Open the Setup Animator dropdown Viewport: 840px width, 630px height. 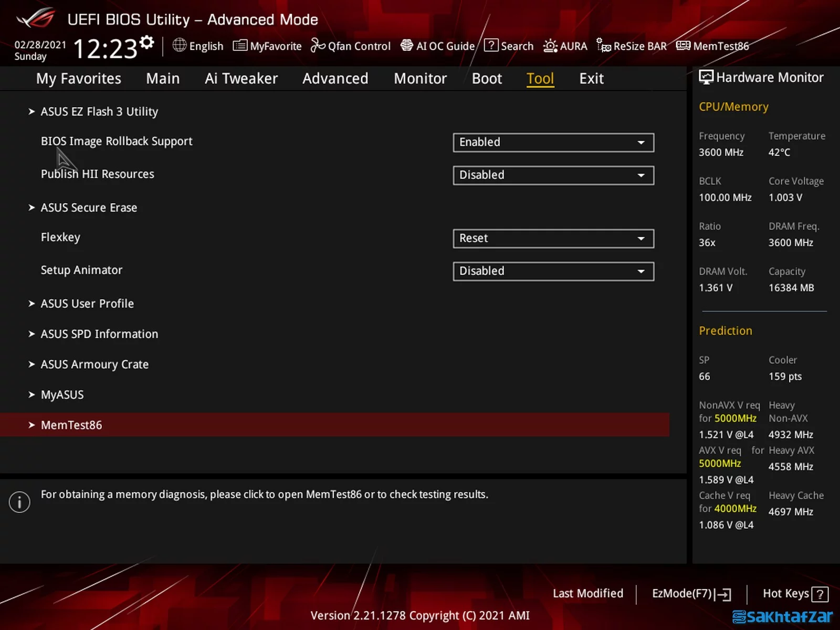[553, 271]
